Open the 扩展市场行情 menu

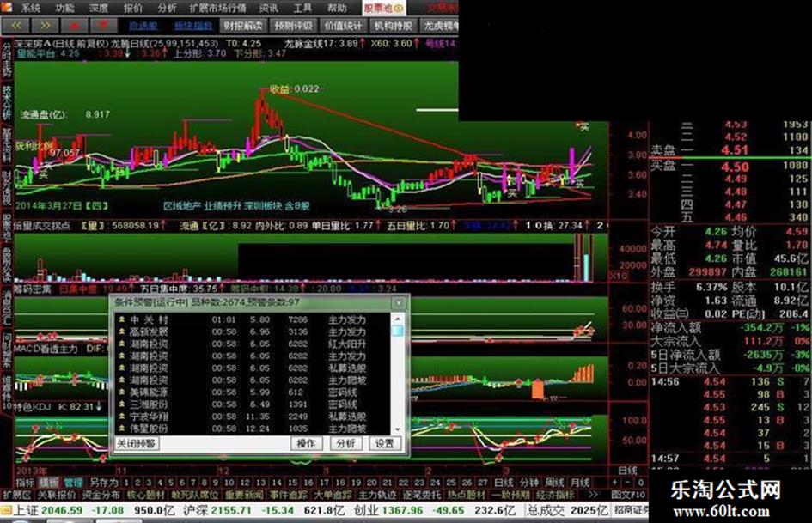point(218,8)
